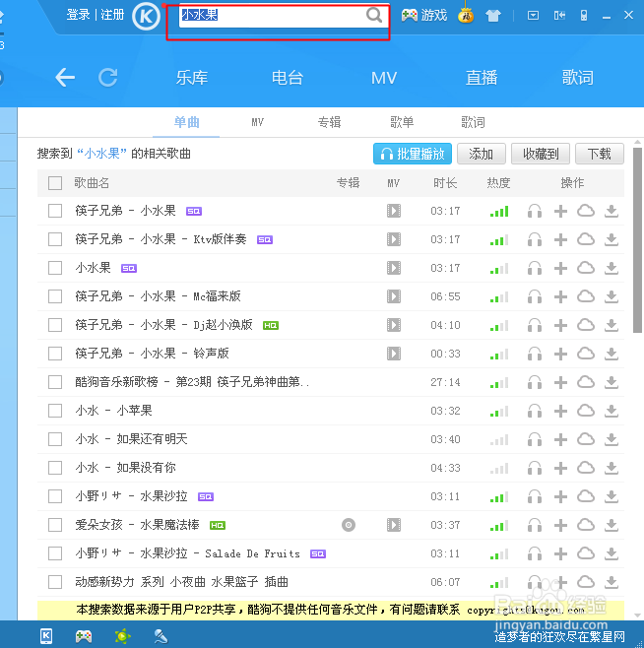Click the bottom bar K phone icon
This screenshot has width=644, height=648.
(x=46, y=636)
